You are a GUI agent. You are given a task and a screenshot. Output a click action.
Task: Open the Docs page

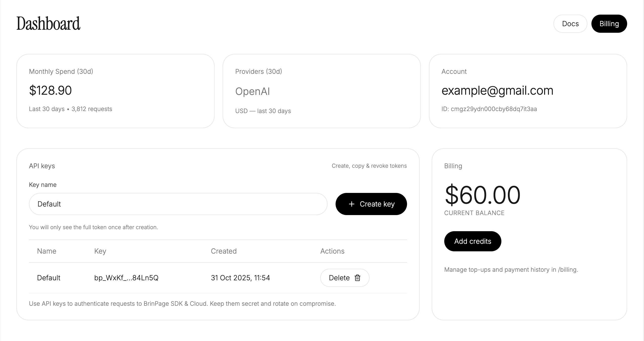(570, 24)
